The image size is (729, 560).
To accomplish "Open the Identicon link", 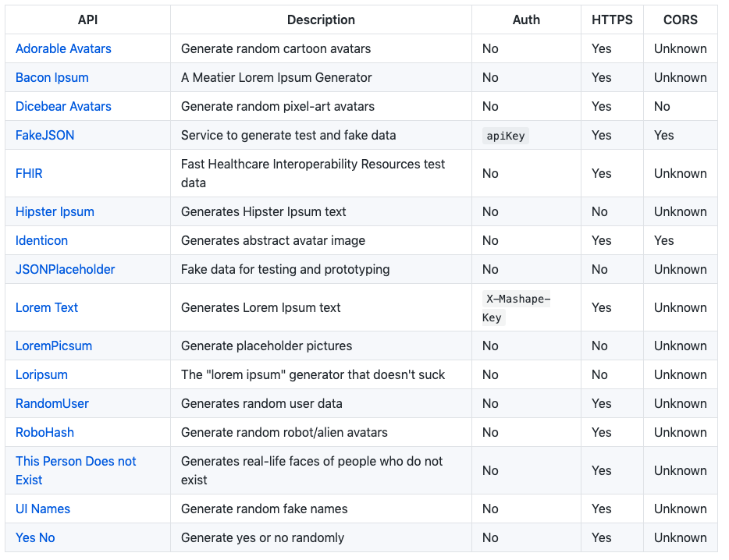I will (41, 240).
